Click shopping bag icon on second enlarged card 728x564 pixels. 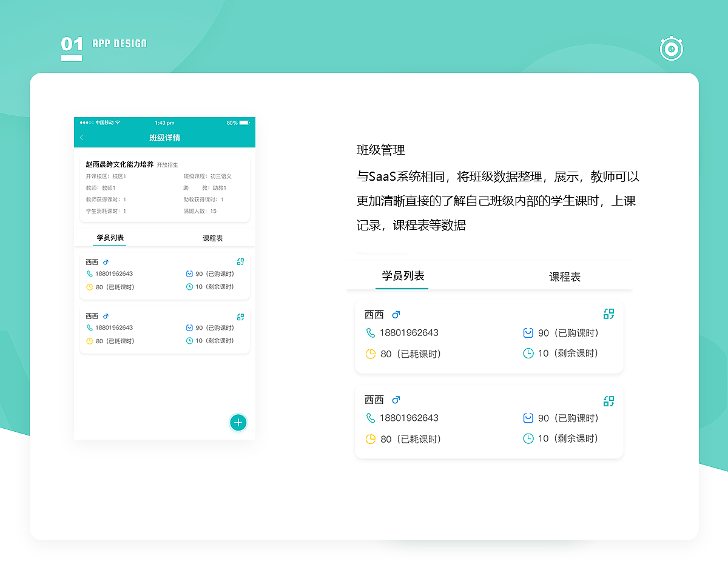(528, 418)
